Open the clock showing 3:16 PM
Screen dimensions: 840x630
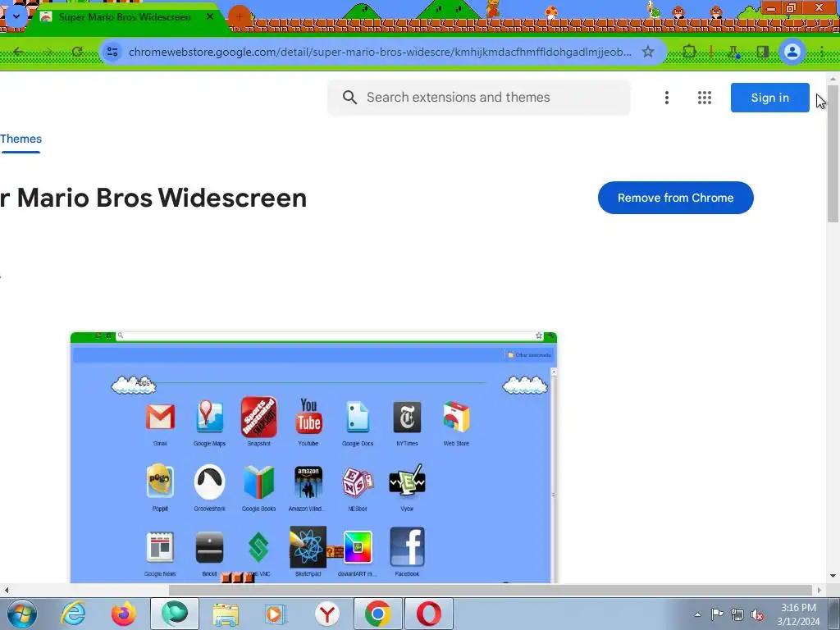[x=798, y=614]
